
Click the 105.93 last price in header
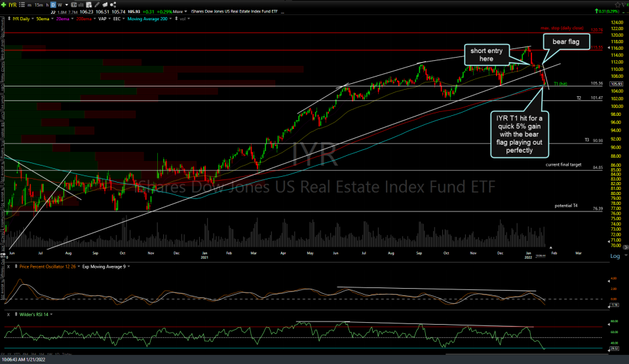pos(134,12)
